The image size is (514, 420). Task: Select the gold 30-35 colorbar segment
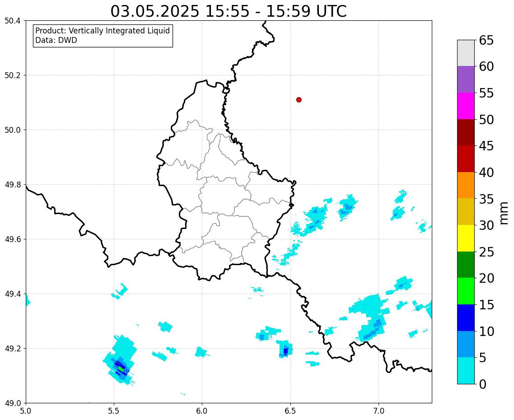click(x=466, y=212)
